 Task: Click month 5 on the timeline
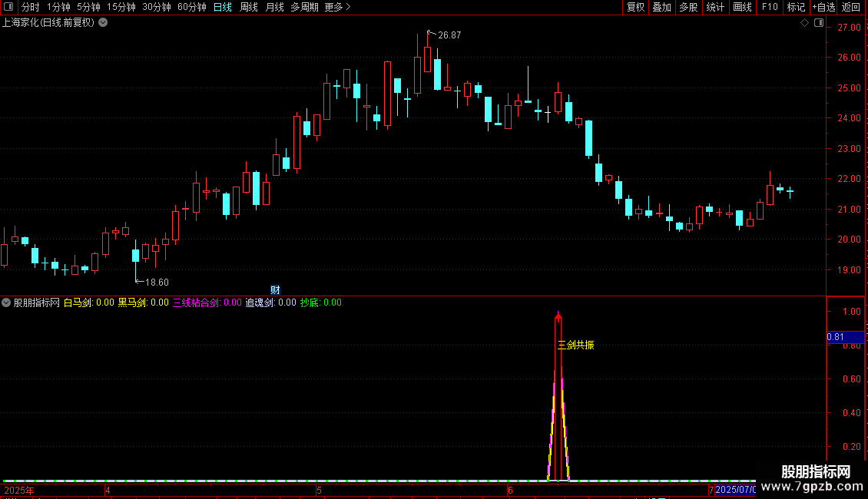[319, 491]
